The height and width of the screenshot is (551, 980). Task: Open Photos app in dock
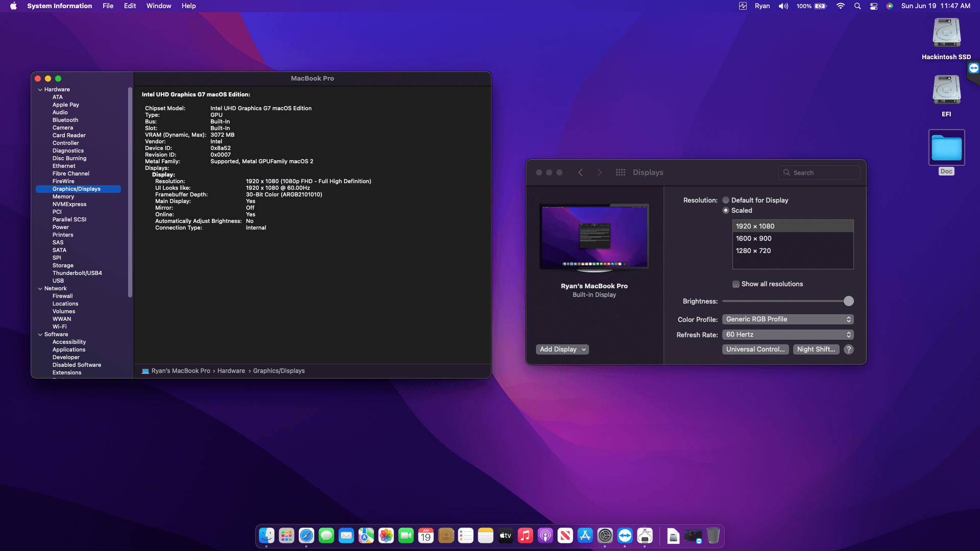[x=386, y=536]
